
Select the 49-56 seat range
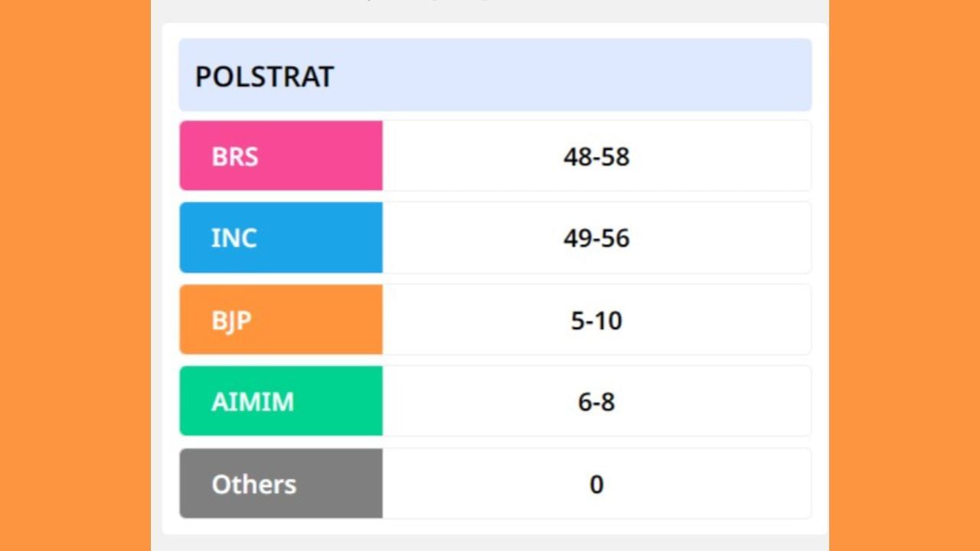[x=596, y=238]
